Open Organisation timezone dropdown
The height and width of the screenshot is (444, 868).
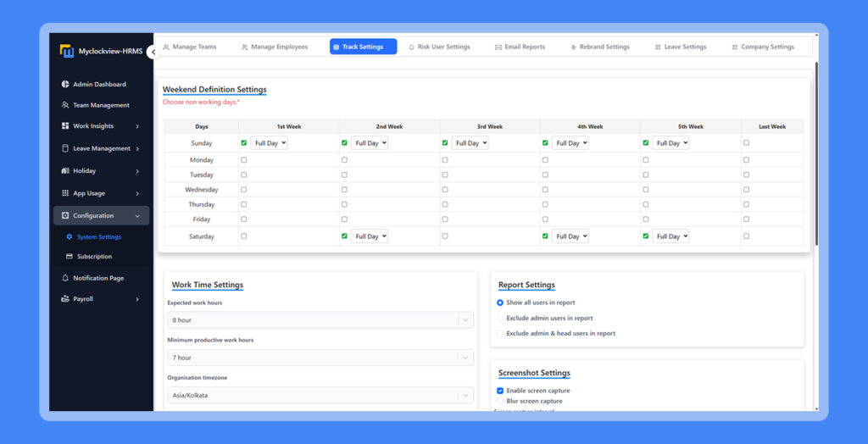click(x=320, y=396)
